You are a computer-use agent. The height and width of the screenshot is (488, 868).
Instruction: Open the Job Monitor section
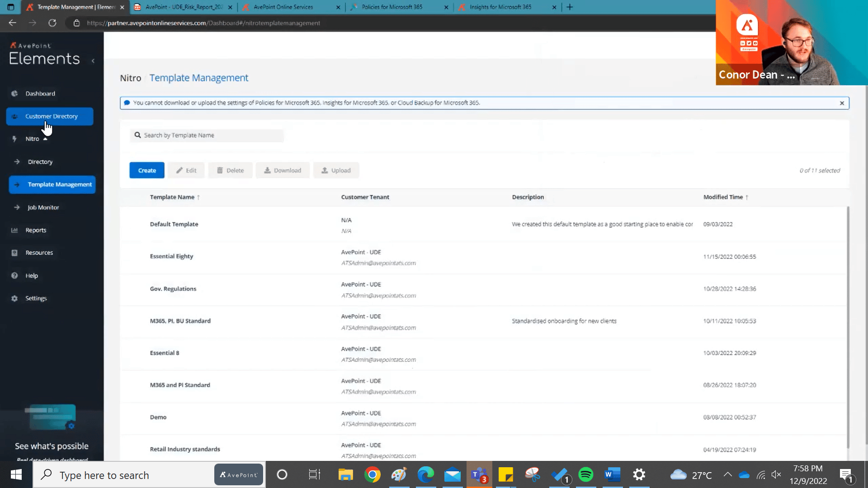coord(43,207)
